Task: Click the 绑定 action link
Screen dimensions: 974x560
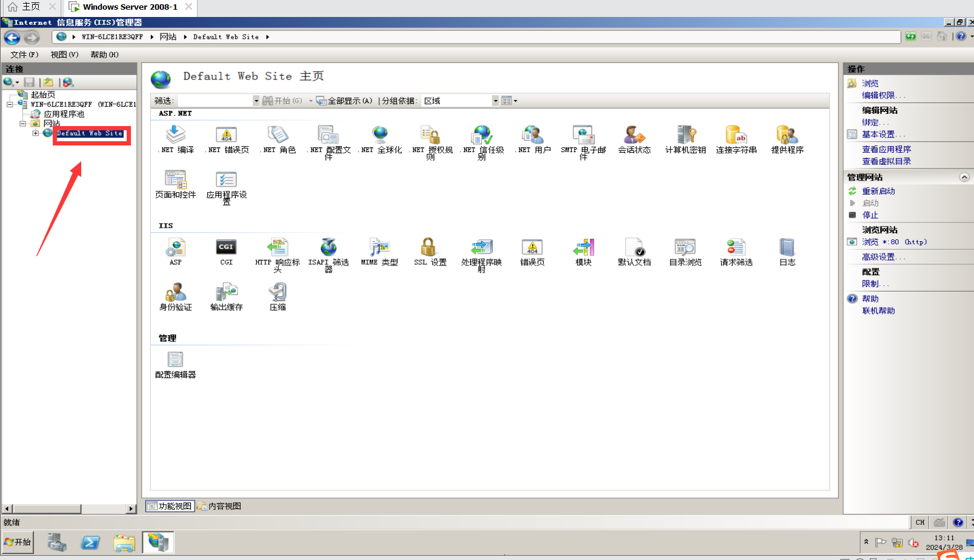Action: point(875,122)
